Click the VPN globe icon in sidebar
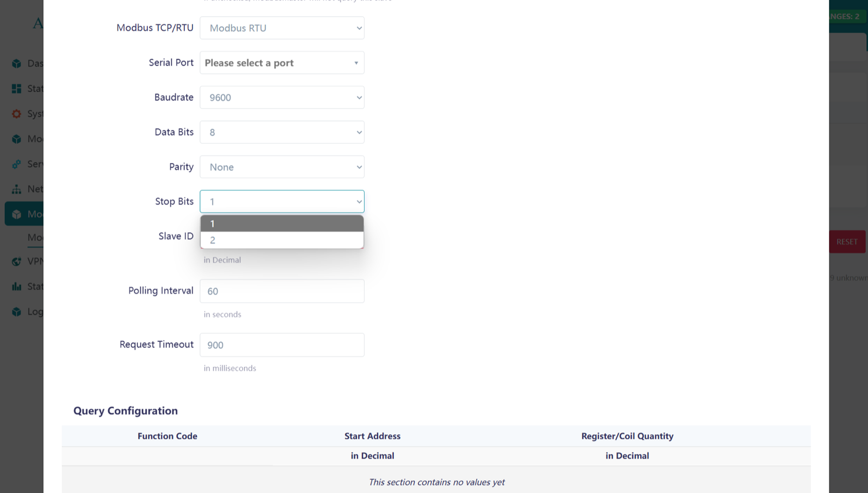 17,261
